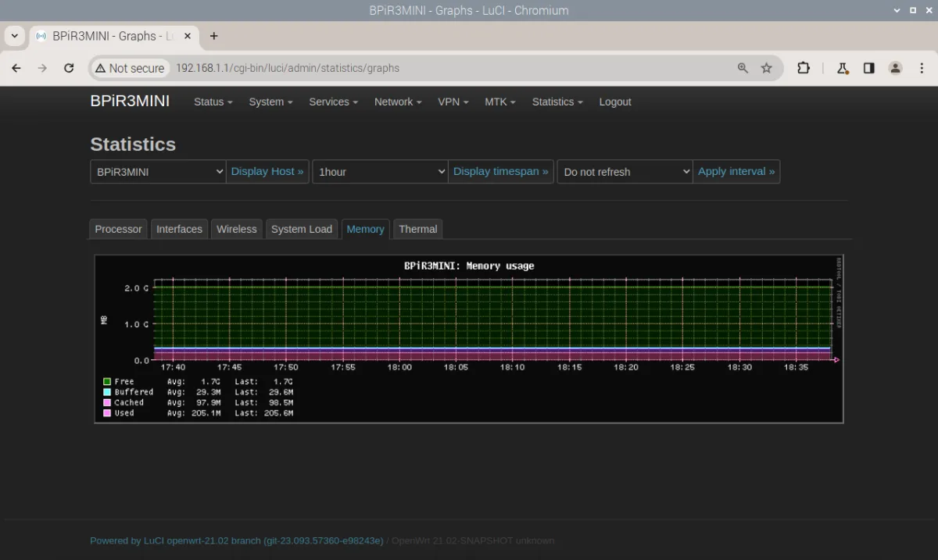Open the MTK menu
This screenshot has width=938, height=560.
(x=500, y=102)
